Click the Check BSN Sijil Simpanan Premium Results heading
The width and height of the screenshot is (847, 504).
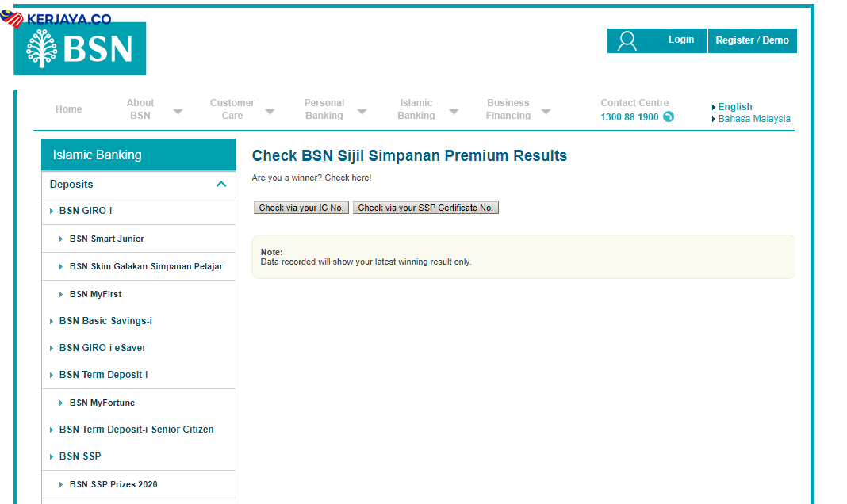[x=409, y=155]
